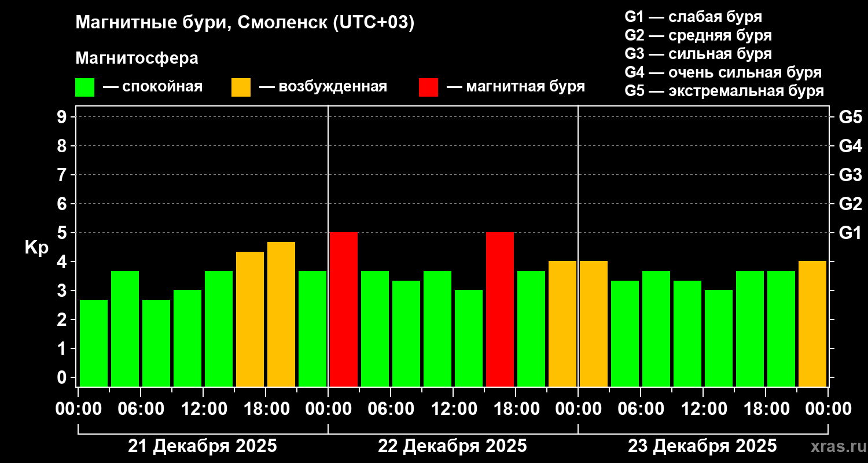This screenshot has height=463, width=868.
Task: Select the 22 Декабря 12:00–15:00 green bar
Action: click(x=469, y=338)
